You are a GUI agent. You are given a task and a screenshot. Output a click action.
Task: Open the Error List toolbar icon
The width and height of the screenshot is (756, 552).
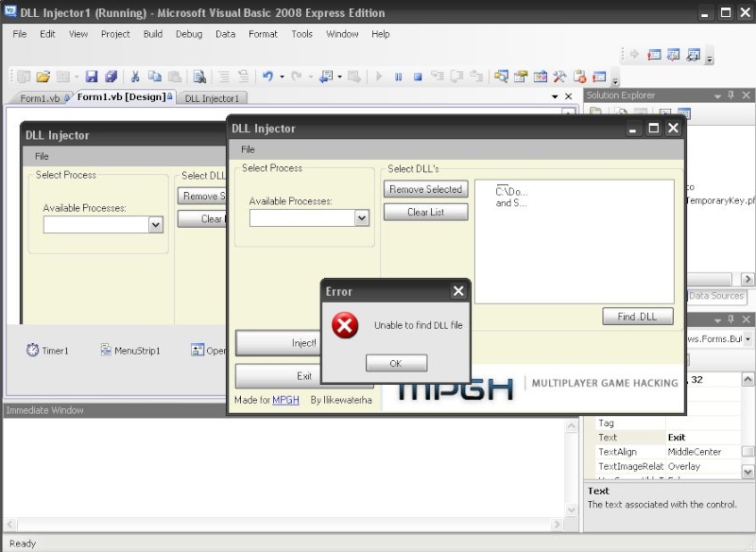click(x=579, y=77)
